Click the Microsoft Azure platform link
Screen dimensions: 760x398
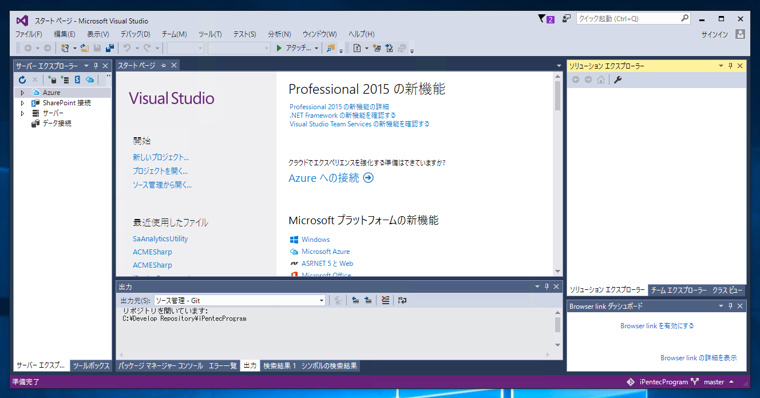(x=326, y=252)
